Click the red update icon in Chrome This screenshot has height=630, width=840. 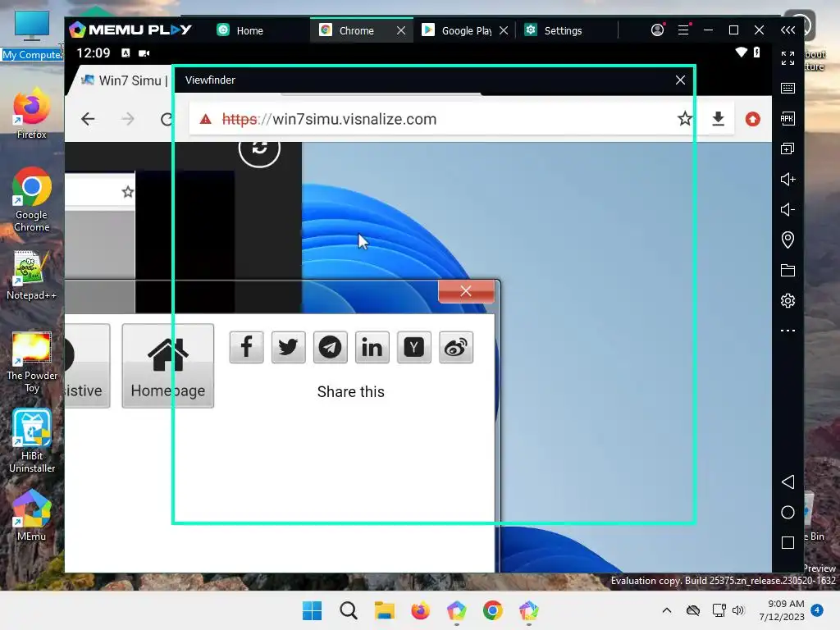coord(753,119)
